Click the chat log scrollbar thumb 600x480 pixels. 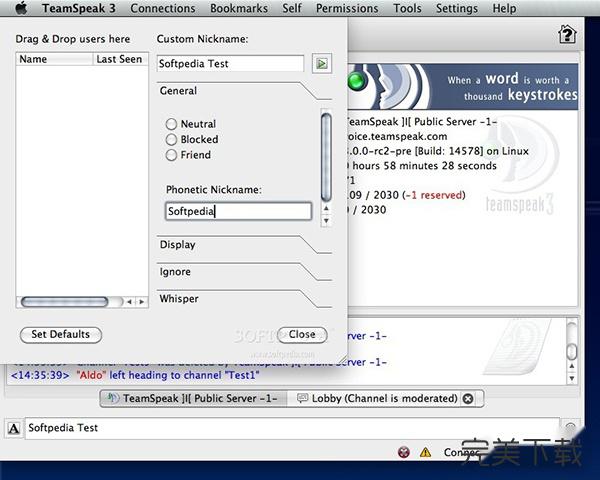tap(572, 351)
